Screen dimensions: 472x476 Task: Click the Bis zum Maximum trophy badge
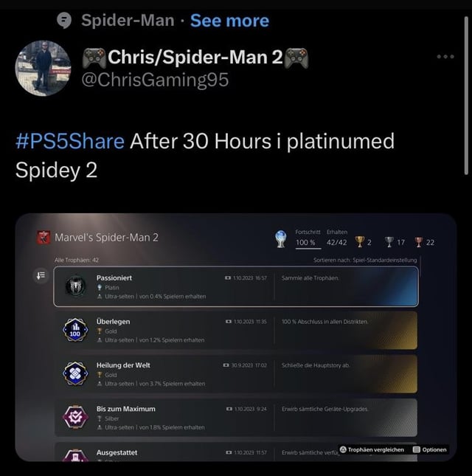tap(75, 417)
